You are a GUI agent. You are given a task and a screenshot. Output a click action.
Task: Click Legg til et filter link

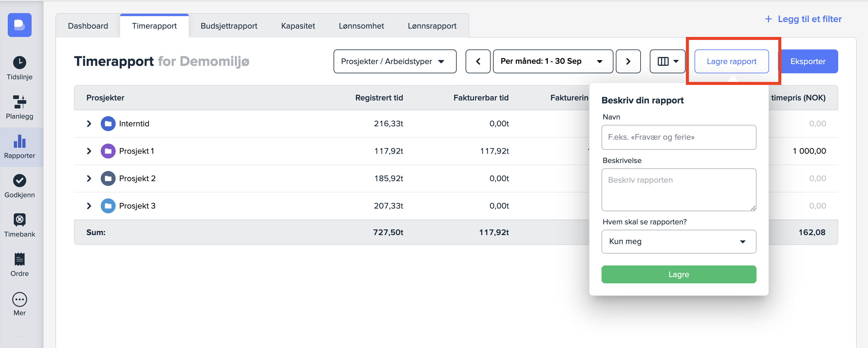click(803, 19)
